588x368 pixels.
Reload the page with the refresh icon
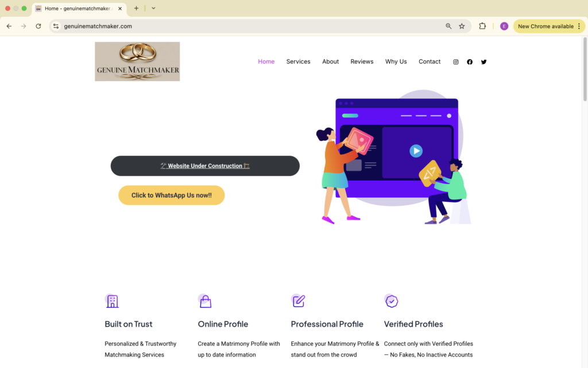[x=38, y=26]
